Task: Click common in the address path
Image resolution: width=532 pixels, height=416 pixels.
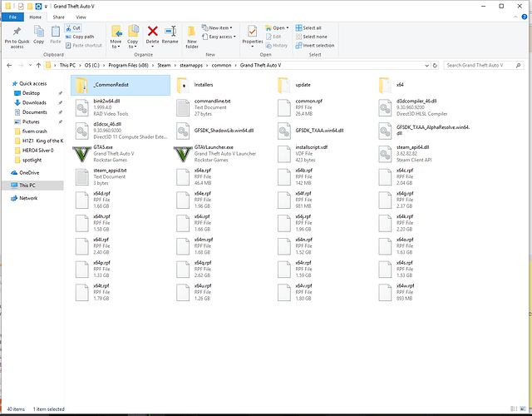Action: [x=221, y=65]
